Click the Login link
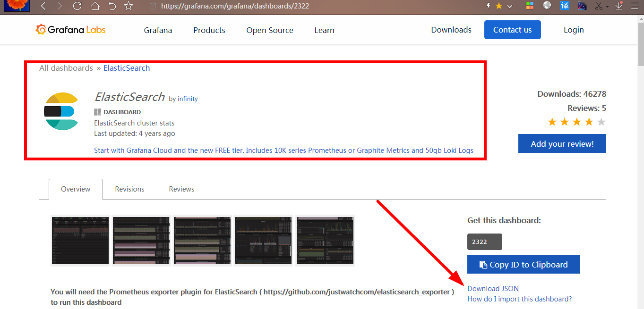 tap(574, 30)
